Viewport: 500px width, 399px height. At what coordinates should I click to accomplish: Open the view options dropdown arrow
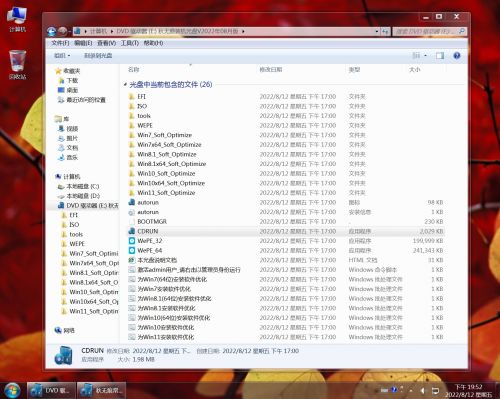coord(425,56)
